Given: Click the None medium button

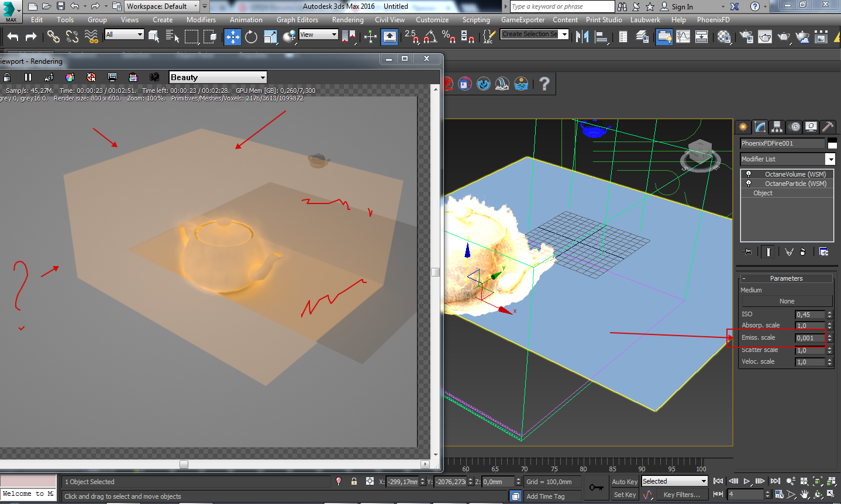Looking at the screenshot, I should click(787, 301).
